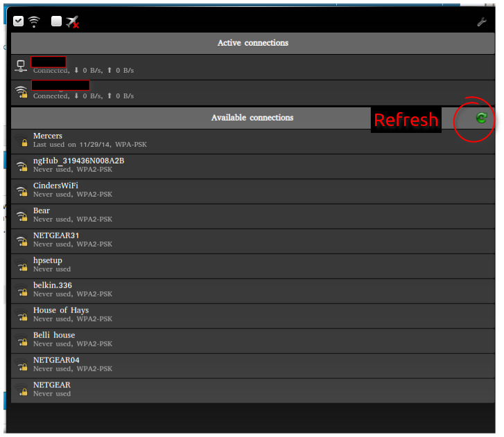Connect to the hpsetup network
504x437 pixels.
coord(252,266)
